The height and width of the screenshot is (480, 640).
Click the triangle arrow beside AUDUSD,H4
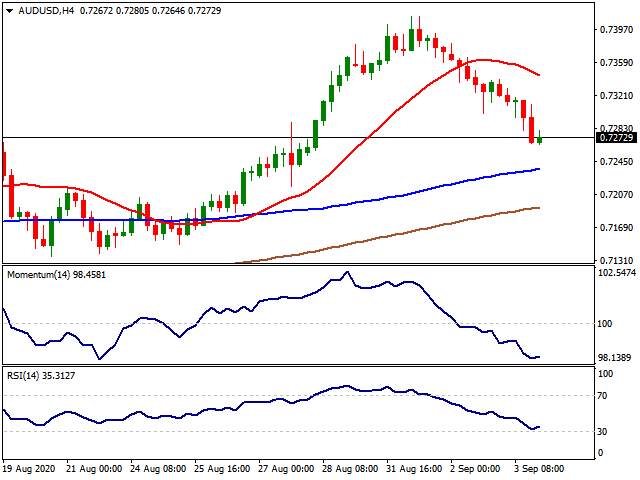click(10, 11)
